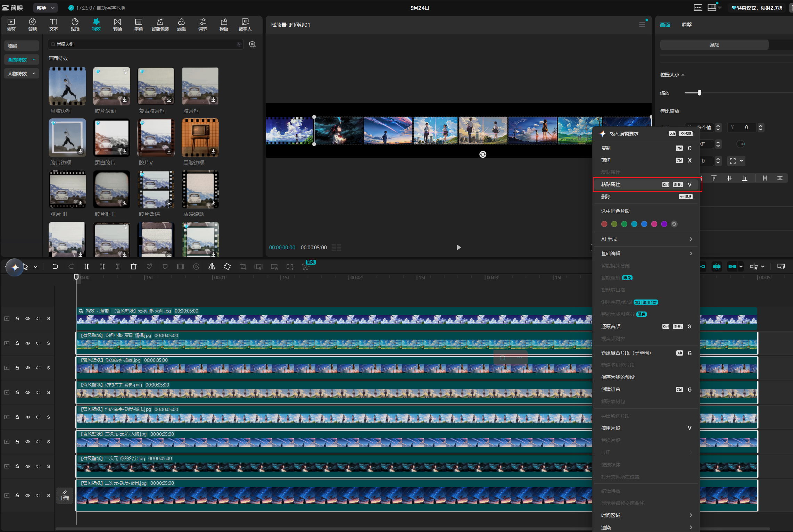The image size is (793, 532).
Task: Click the 收藏 favorites button
Action: (21, 46)
